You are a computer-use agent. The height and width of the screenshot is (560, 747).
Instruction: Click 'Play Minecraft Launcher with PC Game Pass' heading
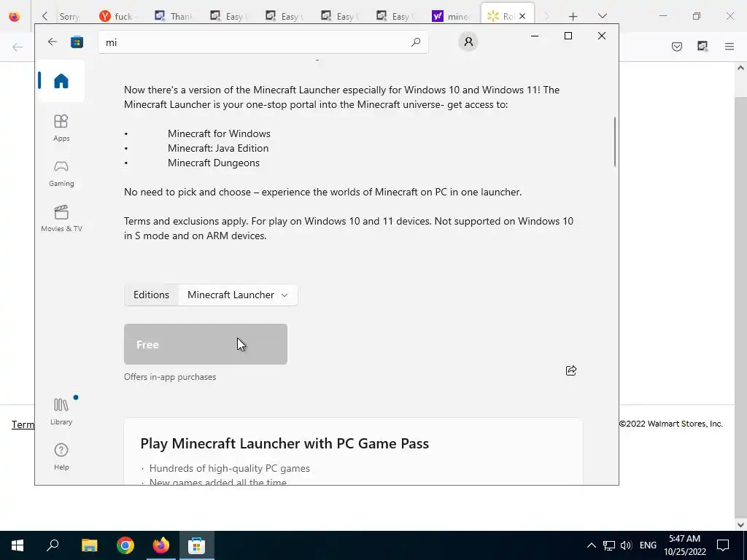pyautogui.click(x=285, y=443)
